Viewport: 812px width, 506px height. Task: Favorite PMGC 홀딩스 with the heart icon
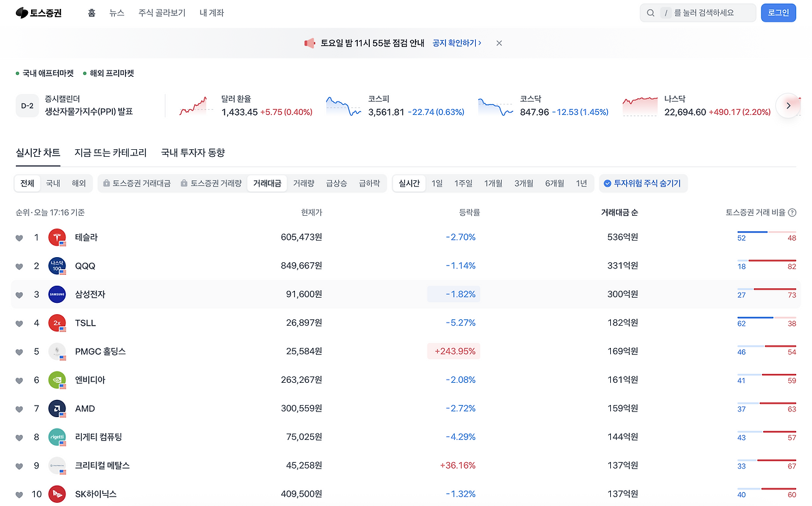click(20, 352)
